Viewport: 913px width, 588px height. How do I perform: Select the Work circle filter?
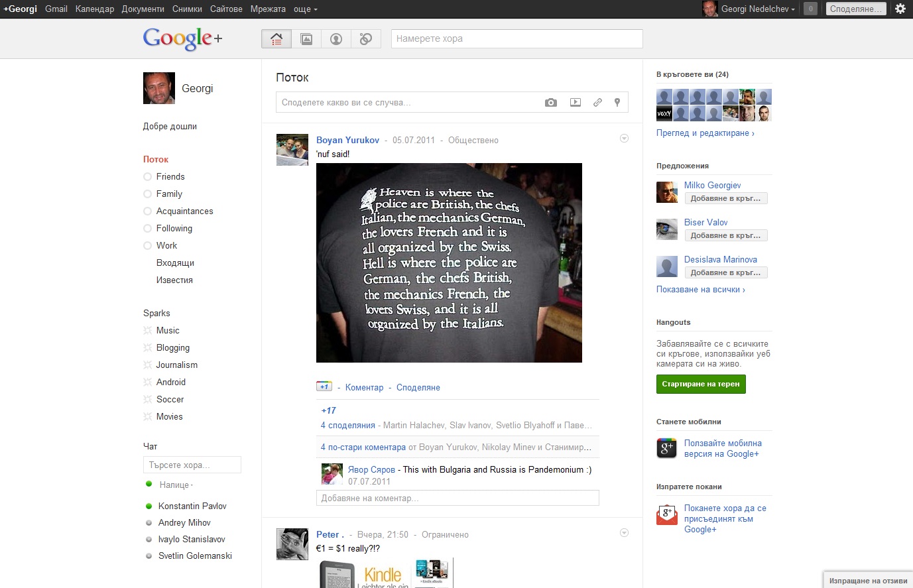tap(166, 245)
